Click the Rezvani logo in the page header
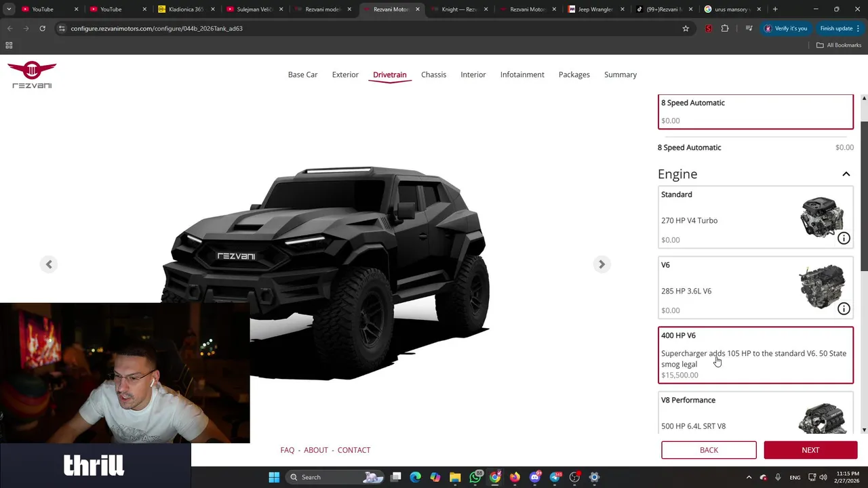Viewport: 868px width, 488px height. click(x=32, y=75)
